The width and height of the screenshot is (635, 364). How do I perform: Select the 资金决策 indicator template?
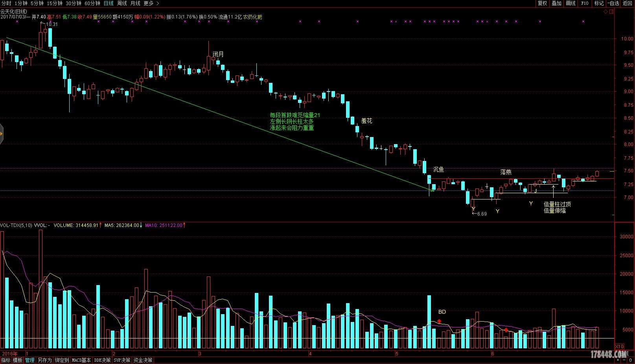coord(143,360)
